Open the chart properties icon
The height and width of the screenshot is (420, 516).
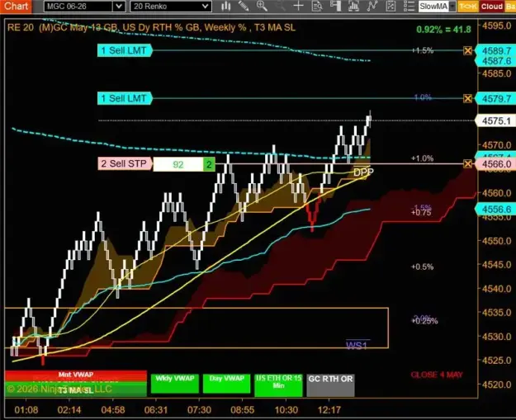point(391,6)
